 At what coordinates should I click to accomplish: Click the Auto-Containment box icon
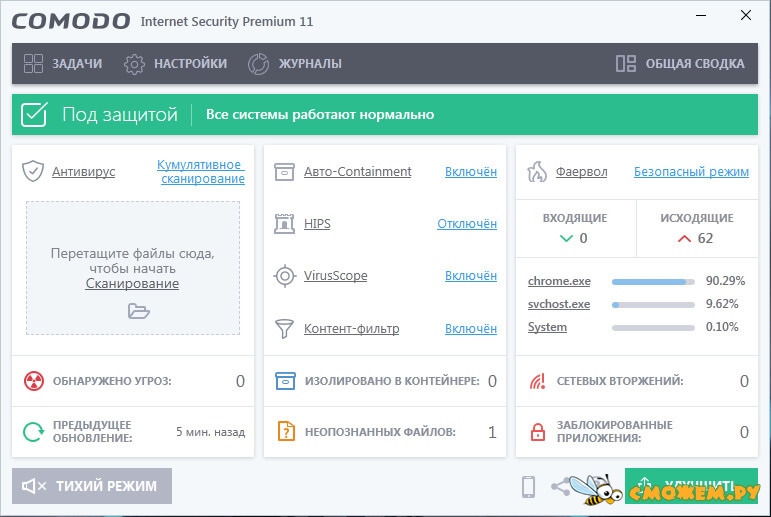[x=284, y=172]
